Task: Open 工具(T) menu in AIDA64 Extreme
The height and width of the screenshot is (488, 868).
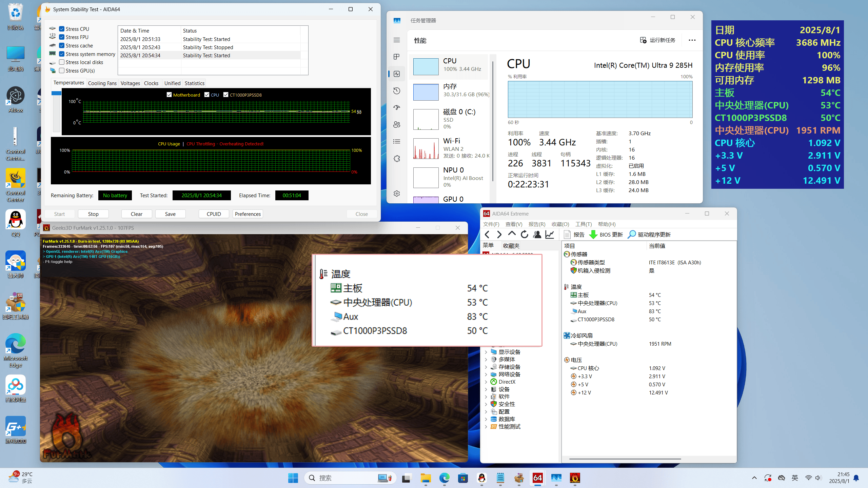Action: coord(584,224)
